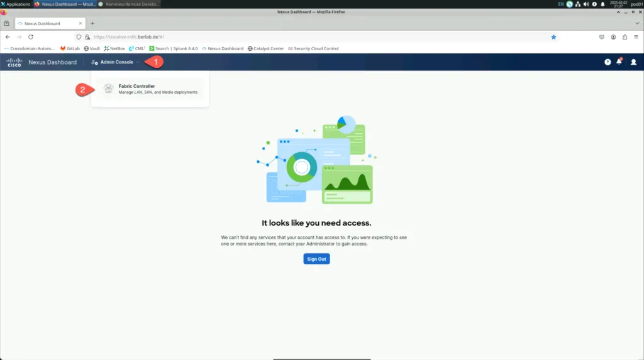The height and width of the screenshot is (360, 644).
Task: Expand the Admin Console dropdown
Action: pyautogui.click(x=116, y=62)
